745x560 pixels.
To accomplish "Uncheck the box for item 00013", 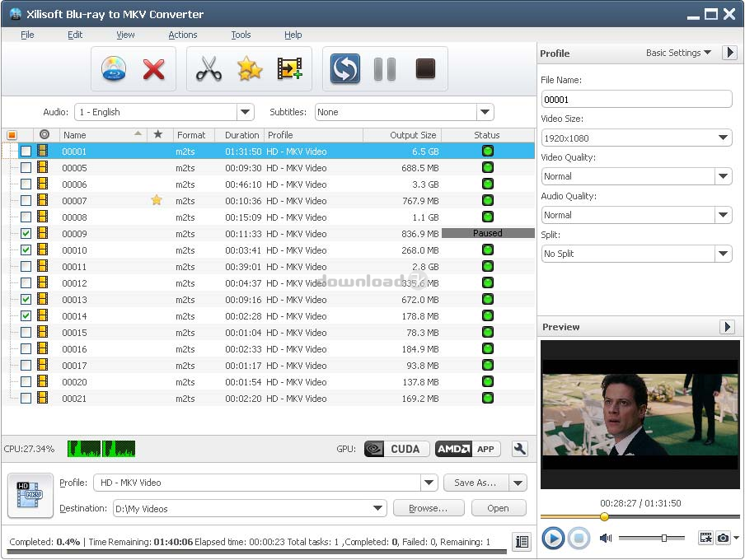I will point(26,299).
